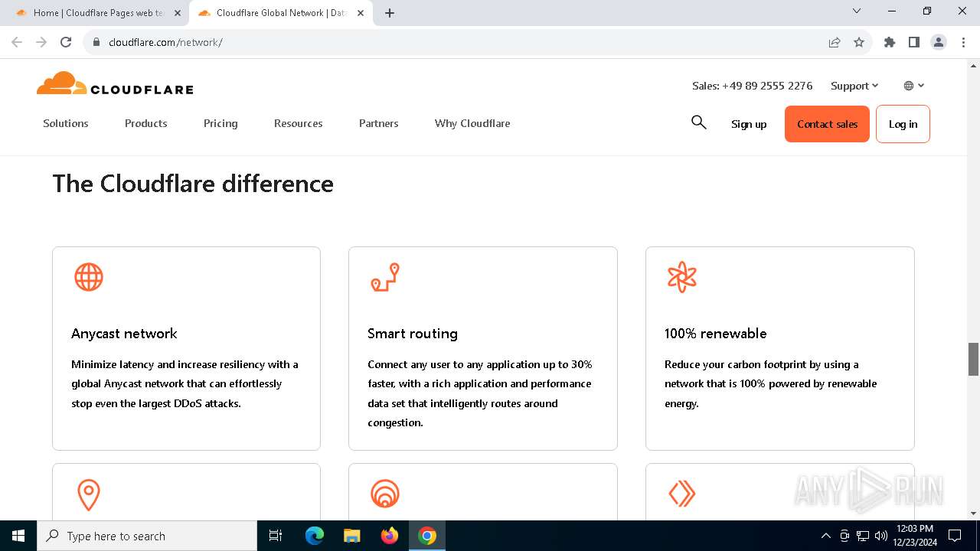View site information lock icon
The image size is (980, 551).
[96, 42]
